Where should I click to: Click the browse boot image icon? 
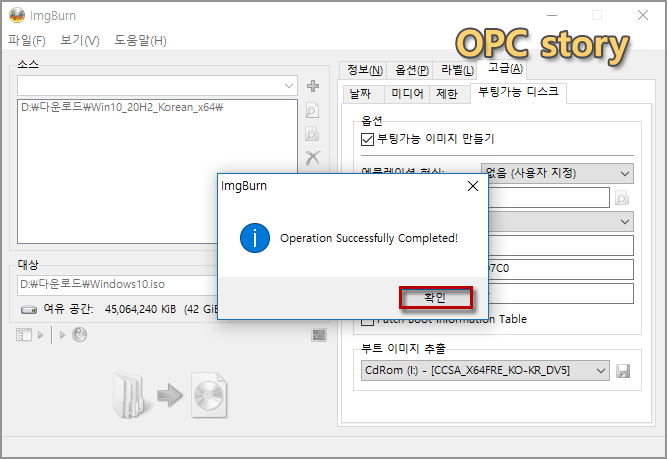[x=622, y=199]
